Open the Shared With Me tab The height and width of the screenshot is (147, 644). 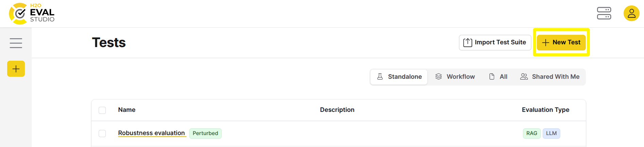tap(550, 77)
